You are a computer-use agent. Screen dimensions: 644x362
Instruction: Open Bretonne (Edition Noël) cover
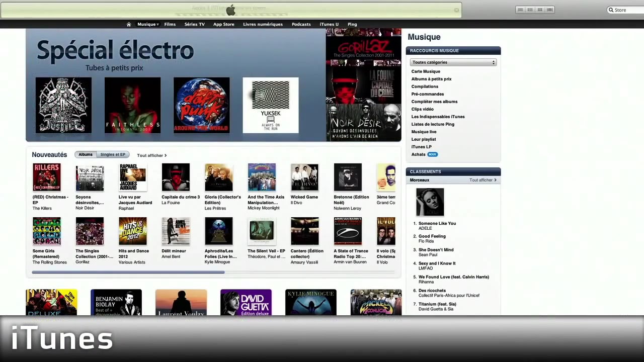coord(348,177)
